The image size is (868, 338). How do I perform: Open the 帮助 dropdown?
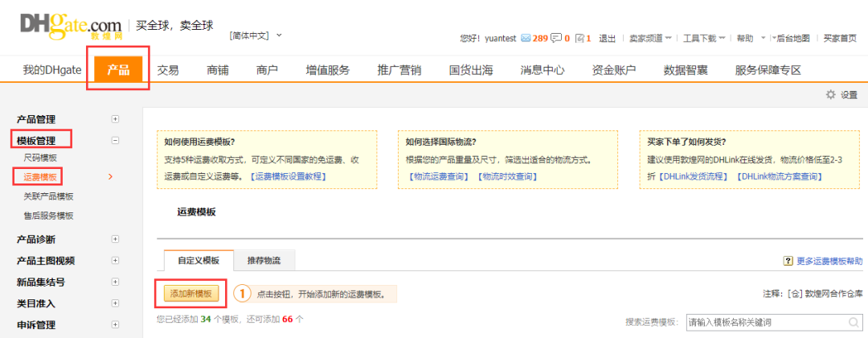[751, 39]
